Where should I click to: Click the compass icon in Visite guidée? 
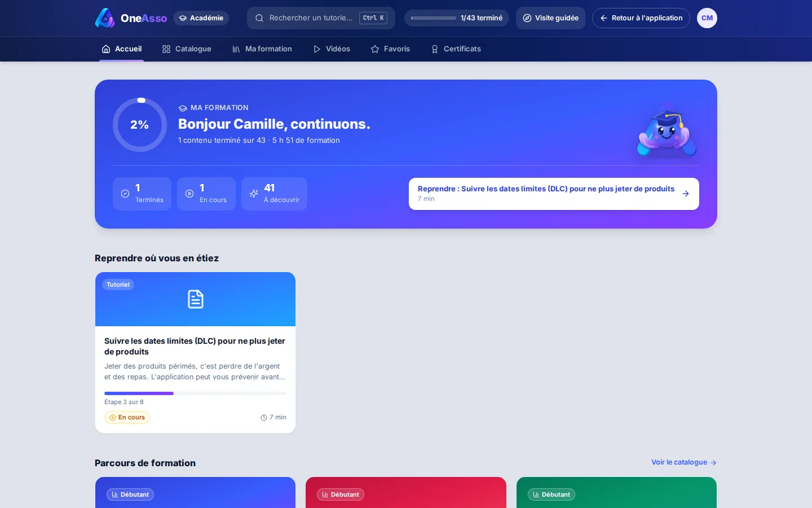527,18
